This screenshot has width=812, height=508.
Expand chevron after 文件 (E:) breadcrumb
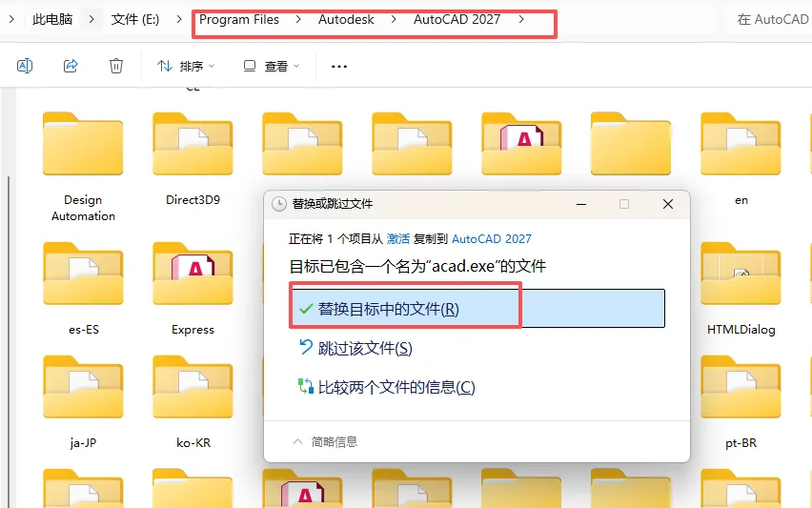(x=179, y=20)
